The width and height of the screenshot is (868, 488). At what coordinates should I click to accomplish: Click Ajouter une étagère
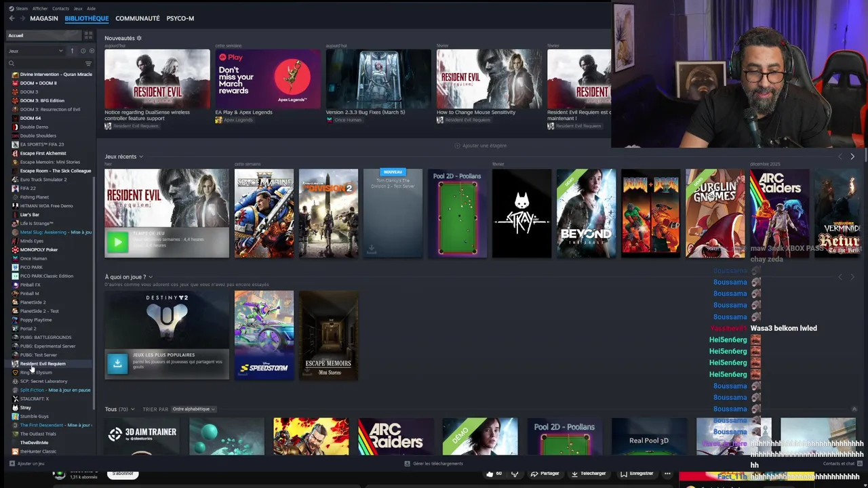(x=481, y=146)
